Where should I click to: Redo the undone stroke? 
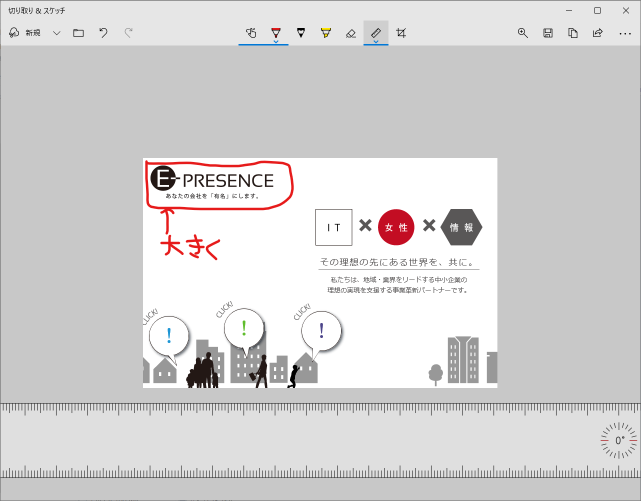coord(128,33)
